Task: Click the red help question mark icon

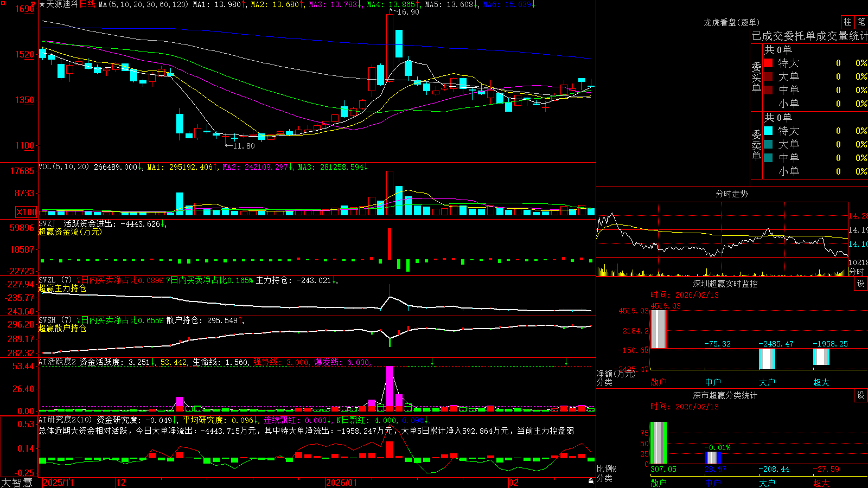Action: point(34,4)
